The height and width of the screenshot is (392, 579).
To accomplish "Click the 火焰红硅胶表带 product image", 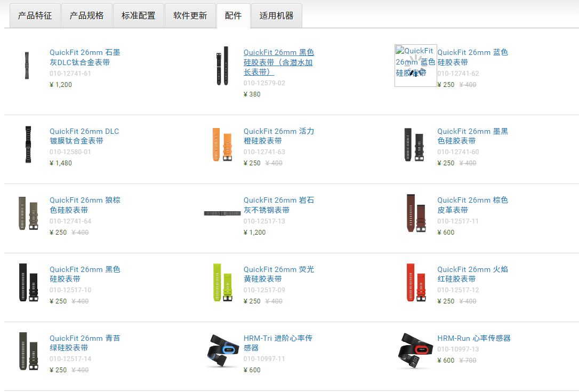I will [416, 282].
